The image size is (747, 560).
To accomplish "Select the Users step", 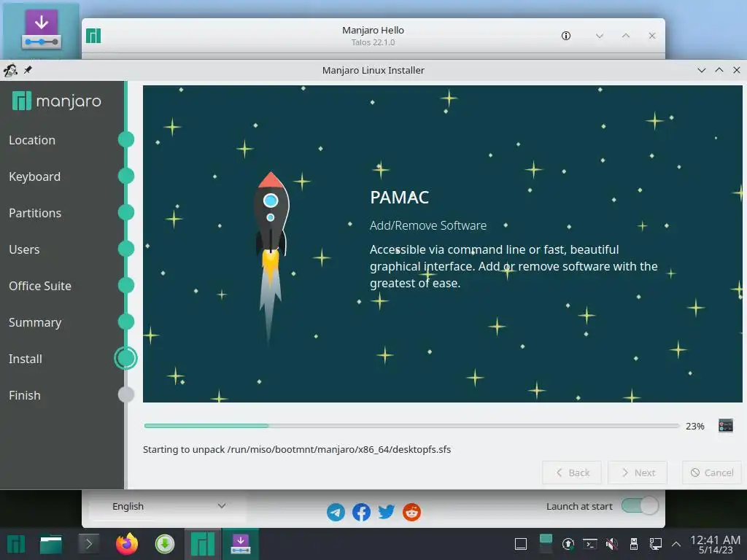I will [x=24, y=249].
